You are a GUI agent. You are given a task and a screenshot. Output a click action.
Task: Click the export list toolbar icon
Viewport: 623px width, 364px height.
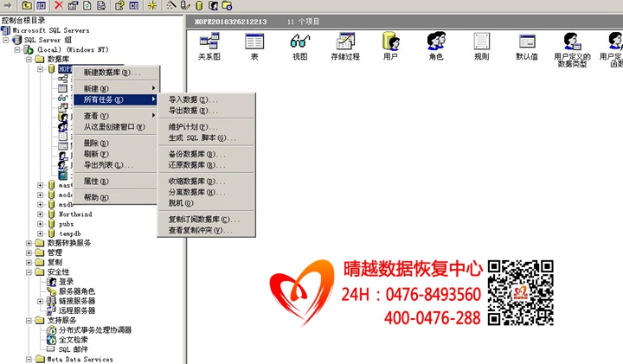[x=101, y=5]
